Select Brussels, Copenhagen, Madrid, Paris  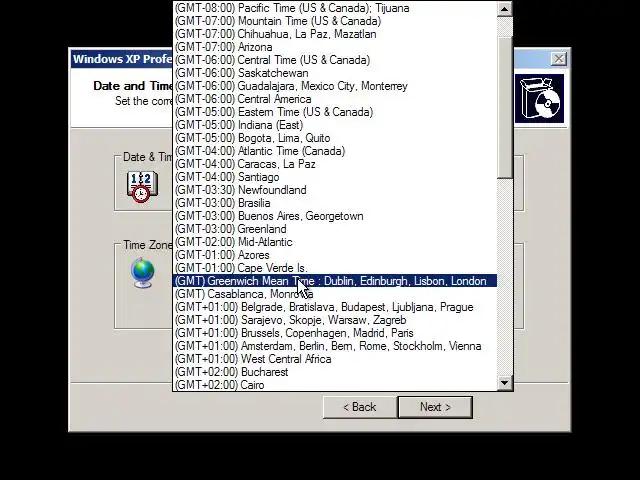pyautogui.click(x=335, y=333)
